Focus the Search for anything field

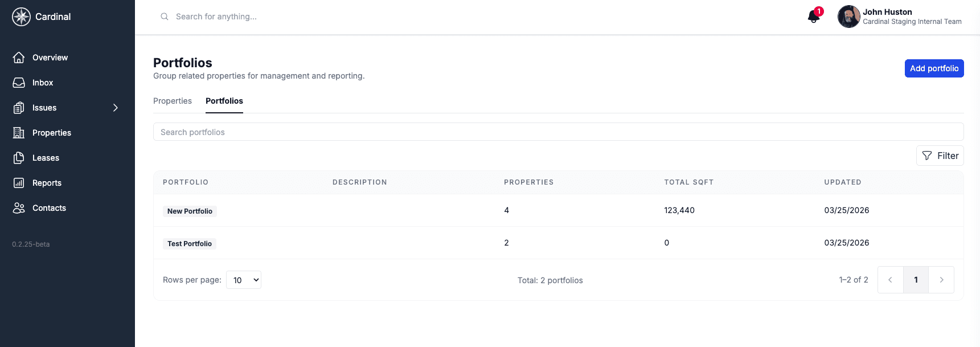click(x=216, y=17)
